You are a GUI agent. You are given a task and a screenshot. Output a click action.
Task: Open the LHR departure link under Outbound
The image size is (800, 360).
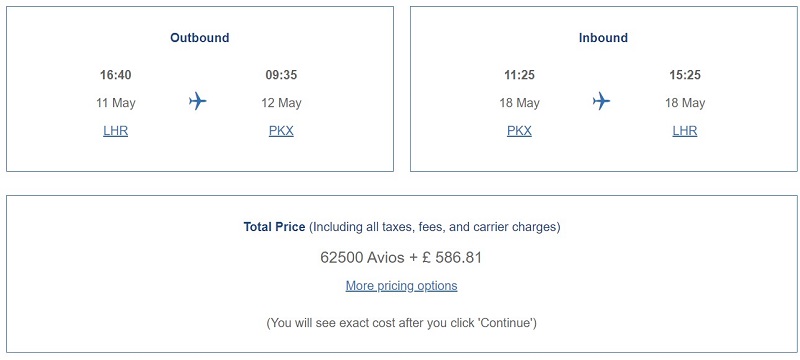[x=115, y=131]
